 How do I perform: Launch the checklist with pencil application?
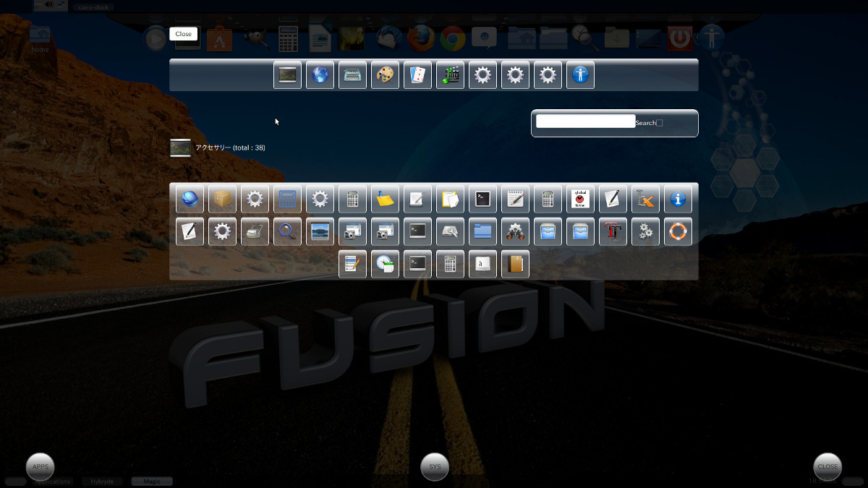click(x=352, y=264)
